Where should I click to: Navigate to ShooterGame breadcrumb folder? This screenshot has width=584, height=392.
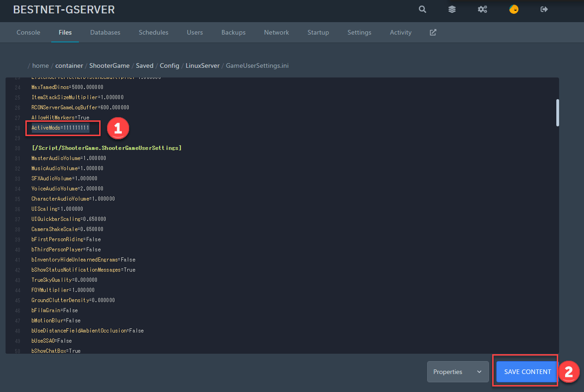(x=109, y=65)
